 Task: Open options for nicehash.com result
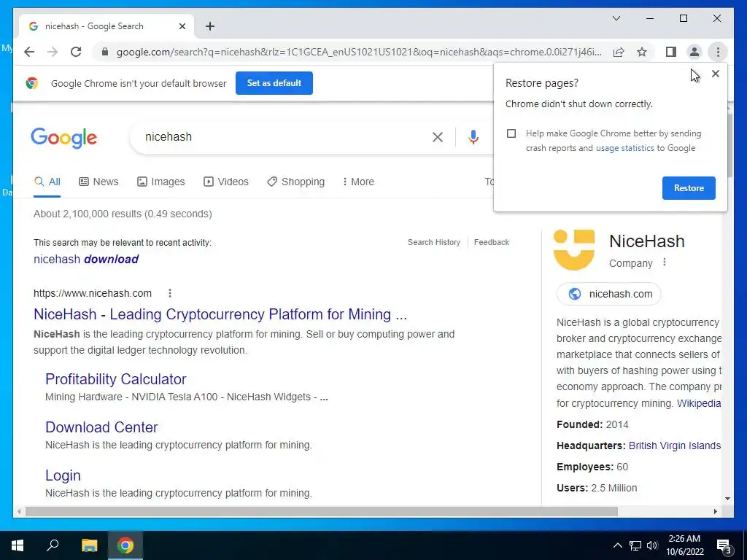(169, 293)
